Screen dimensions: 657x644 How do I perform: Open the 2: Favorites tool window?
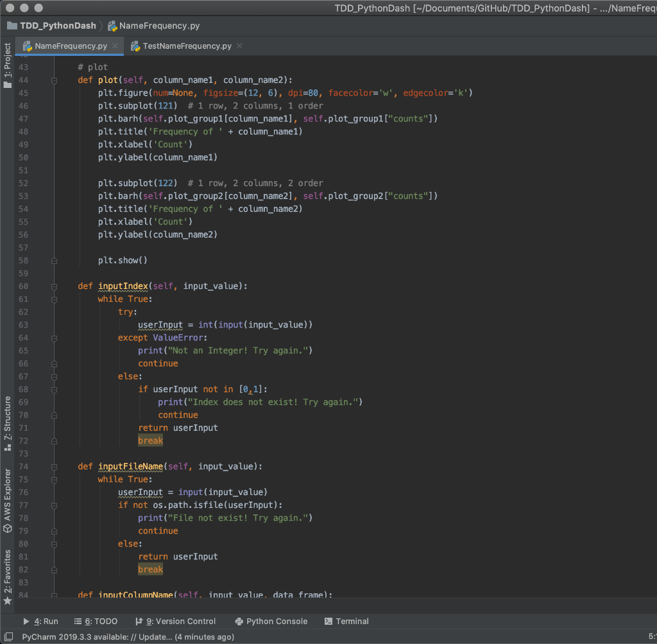tap(8, 577)
